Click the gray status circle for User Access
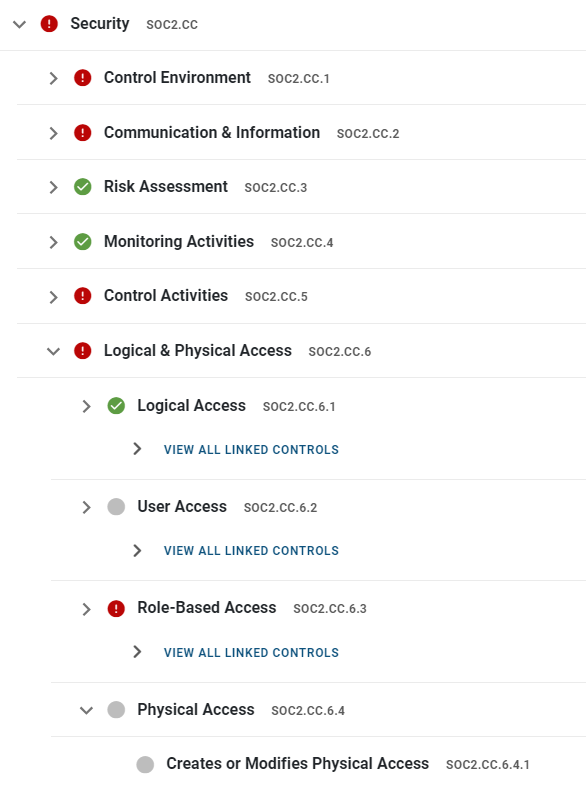Screen dimensions: 586x788 coord(116,507)
